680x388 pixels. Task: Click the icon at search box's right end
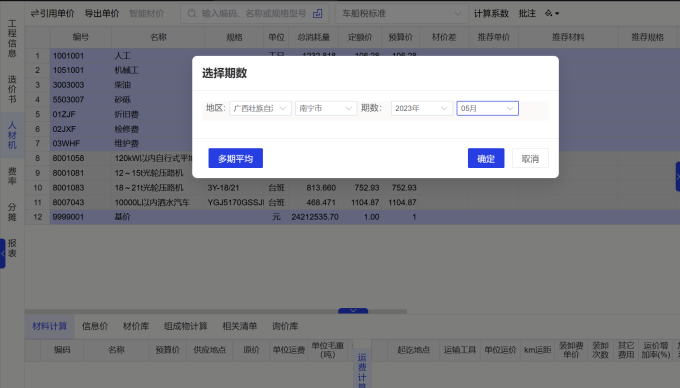coord(317,13)
